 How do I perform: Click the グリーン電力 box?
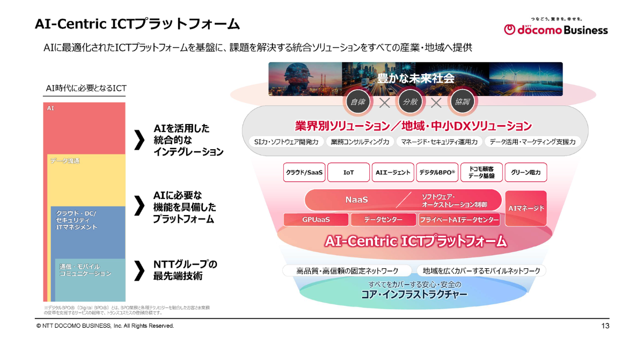pos(525,173)
